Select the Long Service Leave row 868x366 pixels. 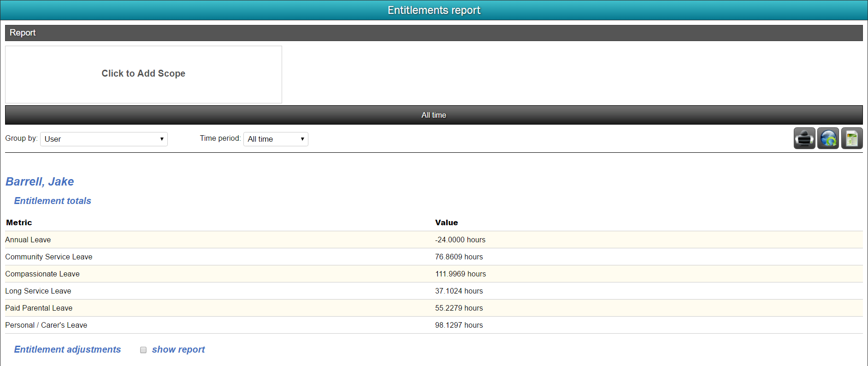point(434,291)
